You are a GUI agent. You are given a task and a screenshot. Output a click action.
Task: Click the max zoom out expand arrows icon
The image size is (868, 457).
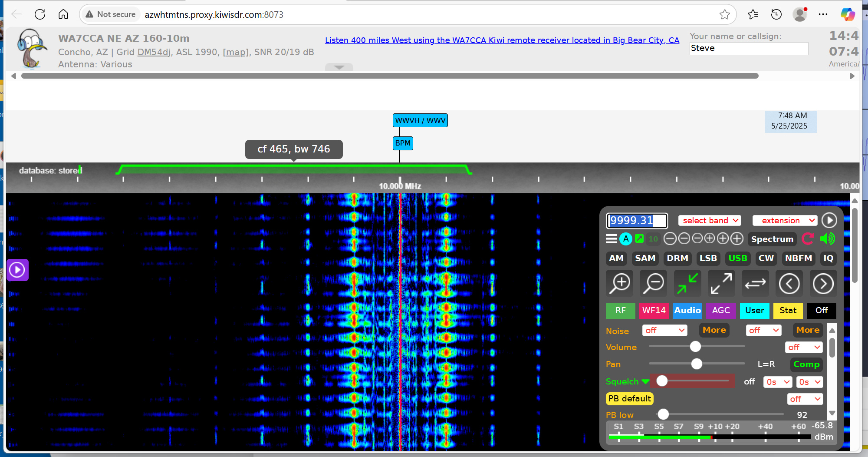pos(721,284)
